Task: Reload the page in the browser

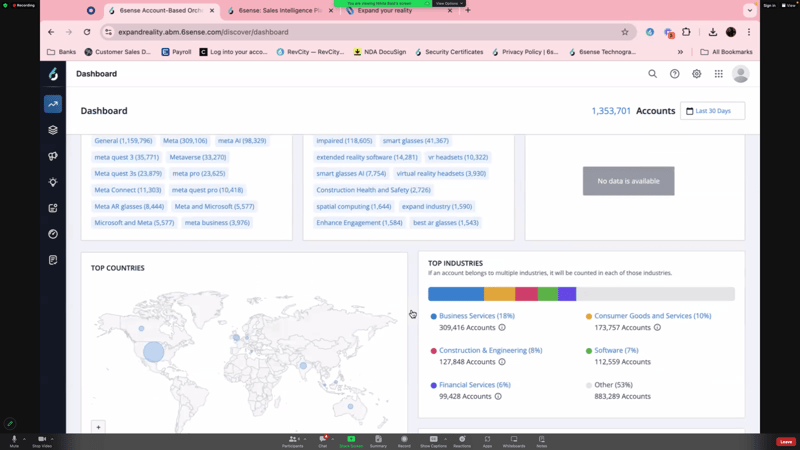Action: click(87, 32)
